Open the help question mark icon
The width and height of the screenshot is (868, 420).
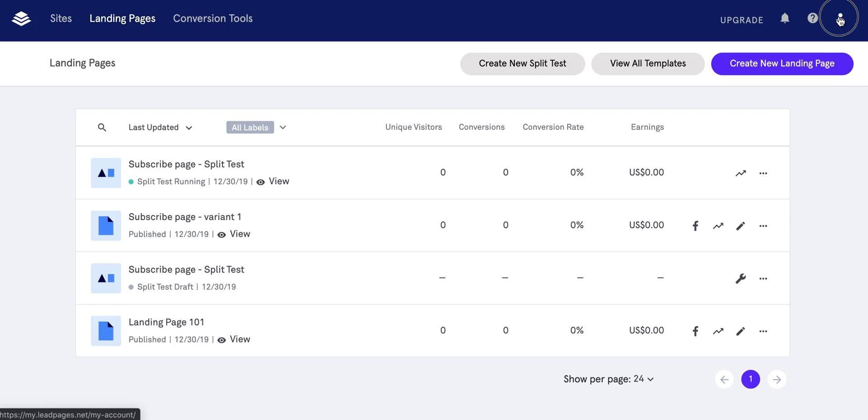(812, 18)
